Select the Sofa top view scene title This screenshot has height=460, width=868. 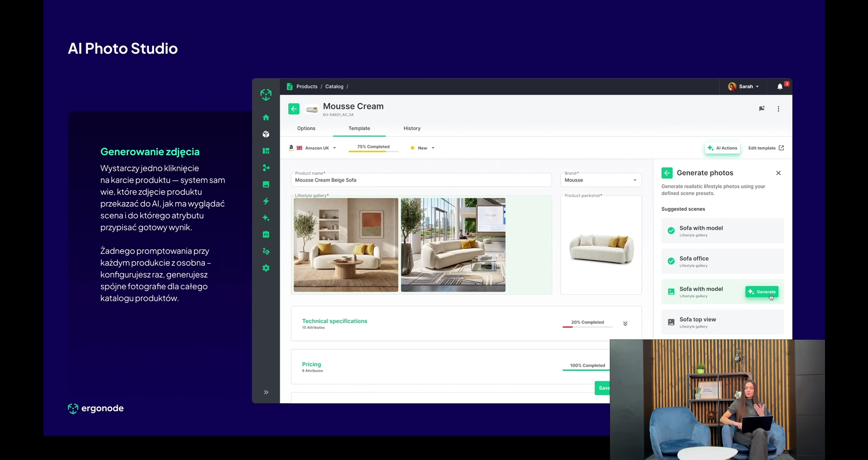coord(697,320)
